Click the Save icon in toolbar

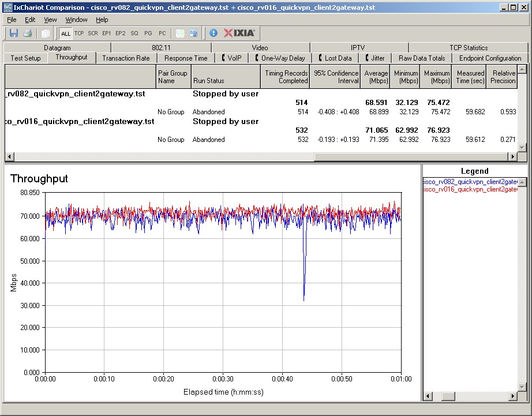14,33
